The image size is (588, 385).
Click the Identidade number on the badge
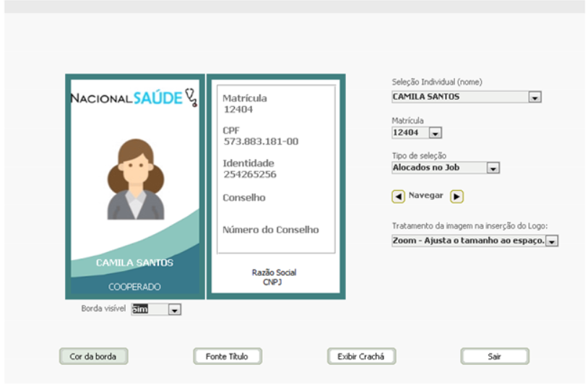coord(249,175)
